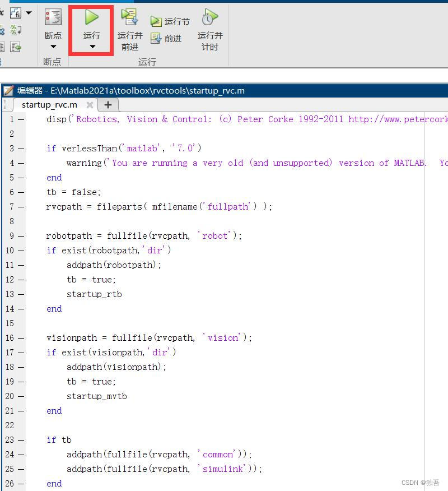
Task: Click the insert function fi icon
Action: pos(16,13)
